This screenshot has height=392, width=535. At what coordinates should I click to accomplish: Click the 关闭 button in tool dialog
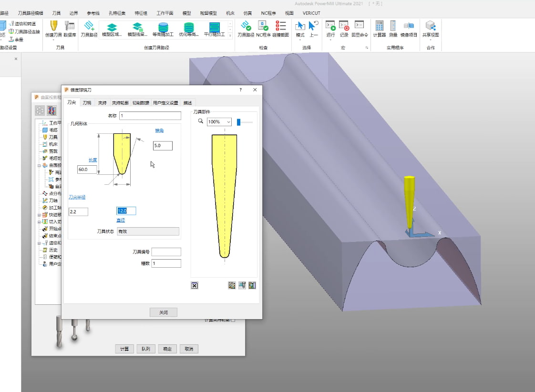tap(164, 312)
